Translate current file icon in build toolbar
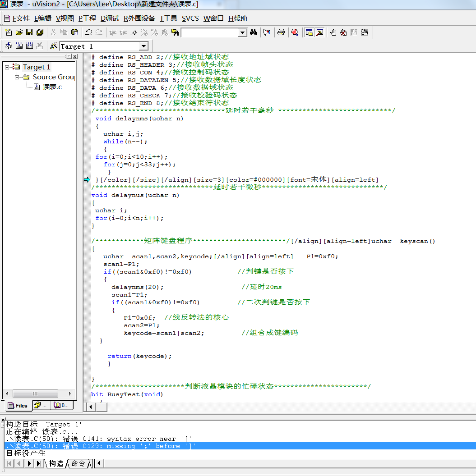 point(9,46)
